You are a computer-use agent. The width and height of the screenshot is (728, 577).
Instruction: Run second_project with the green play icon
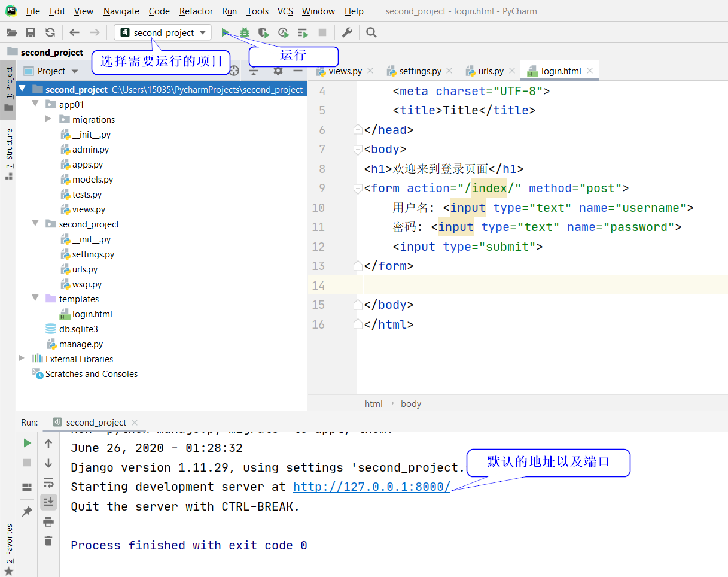tap(225, 32)
